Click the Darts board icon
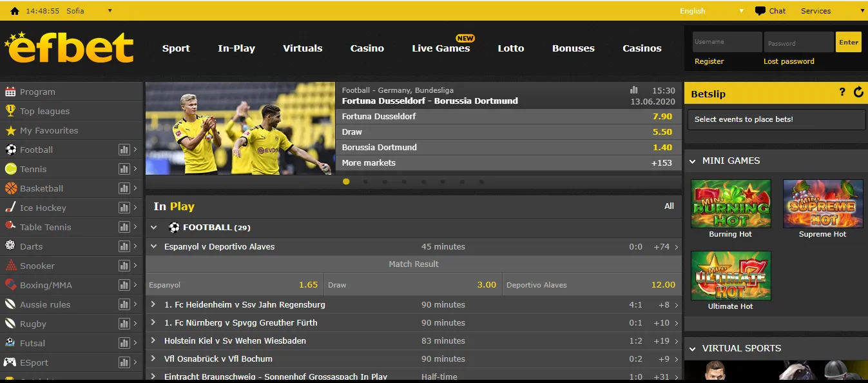 coord(10,246)
